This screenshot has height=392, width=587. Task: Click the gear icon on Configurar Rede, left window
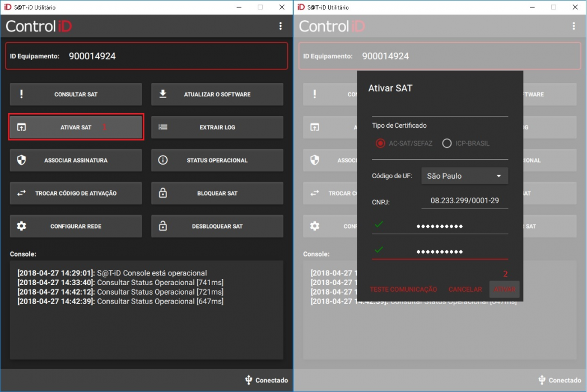pos(21,226)
